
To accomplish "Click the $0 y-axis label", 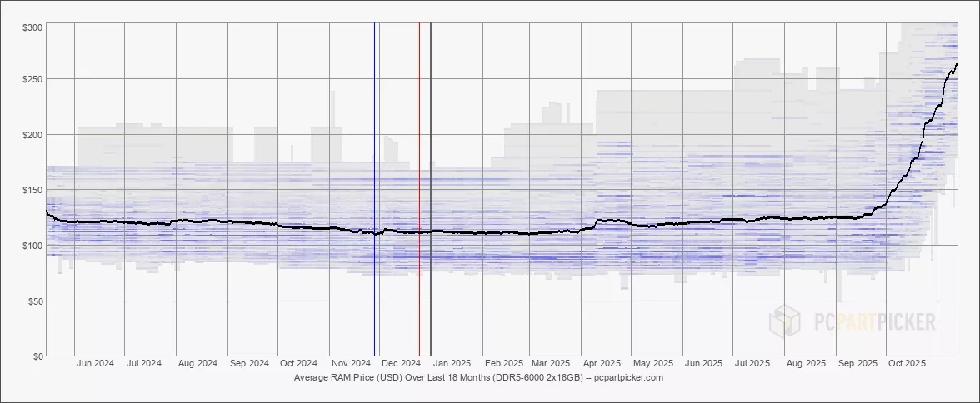I will [x=37, y=356].
